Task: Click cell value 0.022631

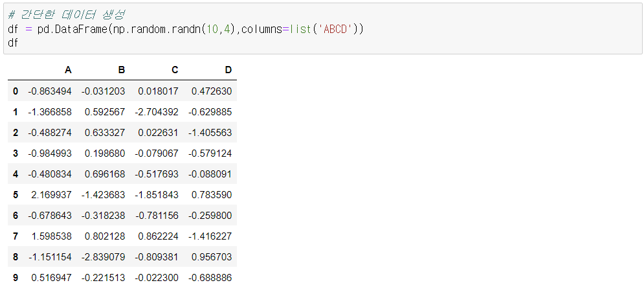Action: click(158, 133)
